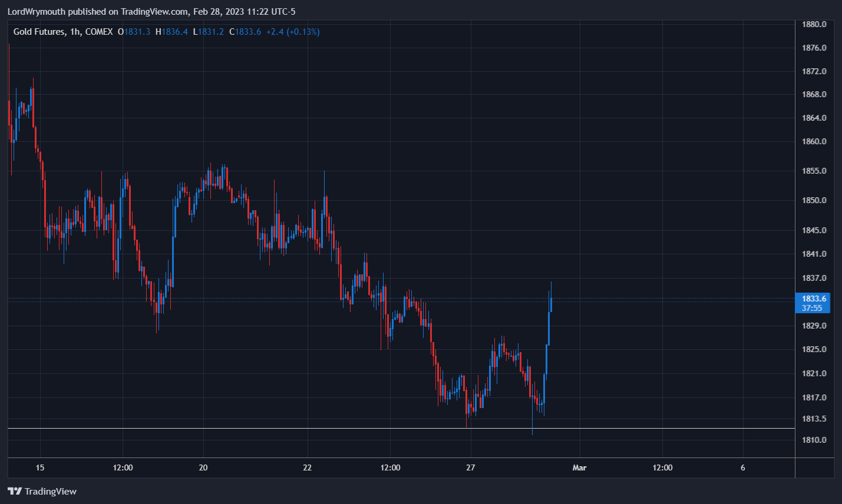Click the 1860.0 price axis label

coord(814,141)
